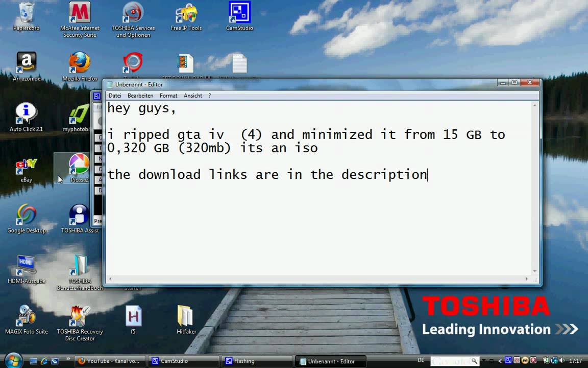Launch McAfee Internet Security Suite shortcut
The image size is (588, 368).
pyautogui.click(x=80, y=19)
